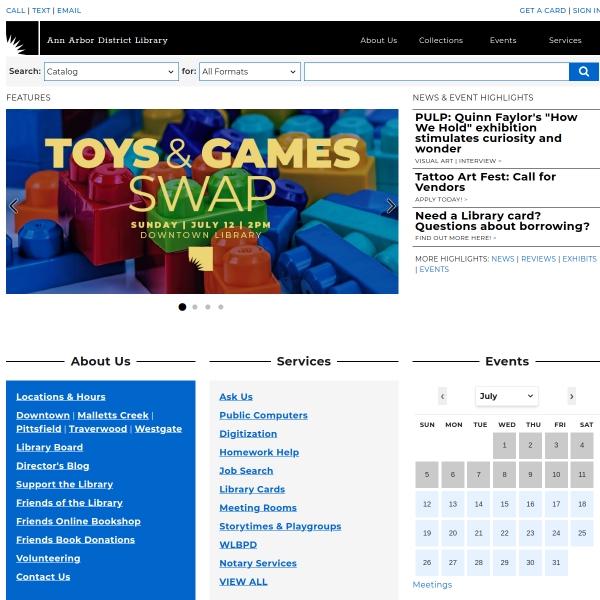Show the previous month in the calendar
The width and height of the screenshot is (600, 600).
(x=442, y=396)
